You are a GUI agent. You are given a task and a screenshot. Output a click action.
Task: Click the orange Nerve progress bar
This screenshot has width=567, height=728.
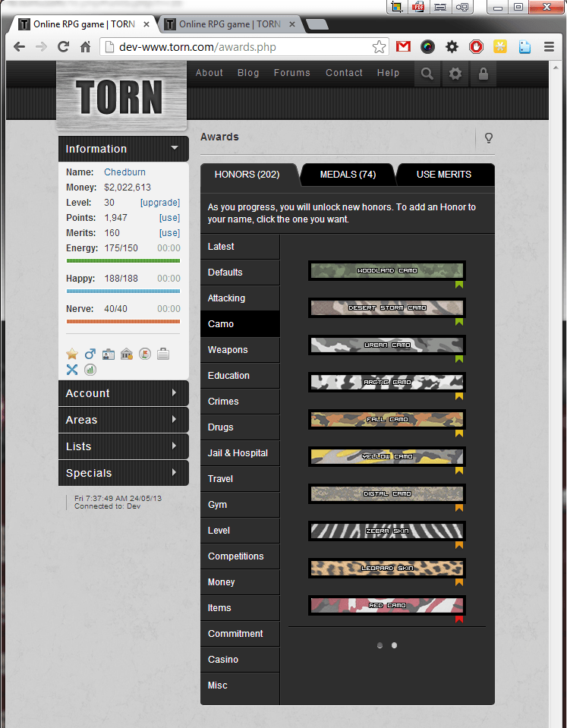pos(123,321)
